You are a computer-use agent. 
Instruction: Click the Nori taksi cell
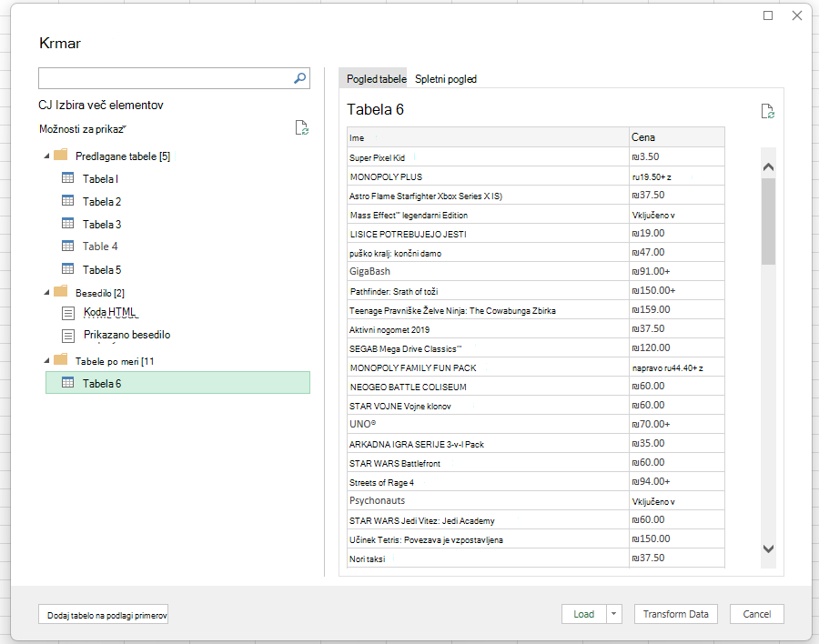tap(488, 558)
